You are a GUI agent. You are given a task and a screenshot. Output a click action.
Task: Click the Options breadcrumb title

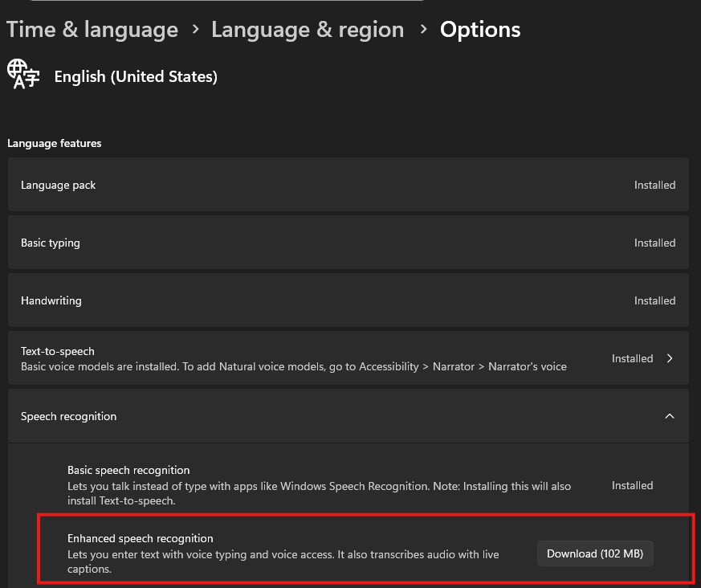480,30
